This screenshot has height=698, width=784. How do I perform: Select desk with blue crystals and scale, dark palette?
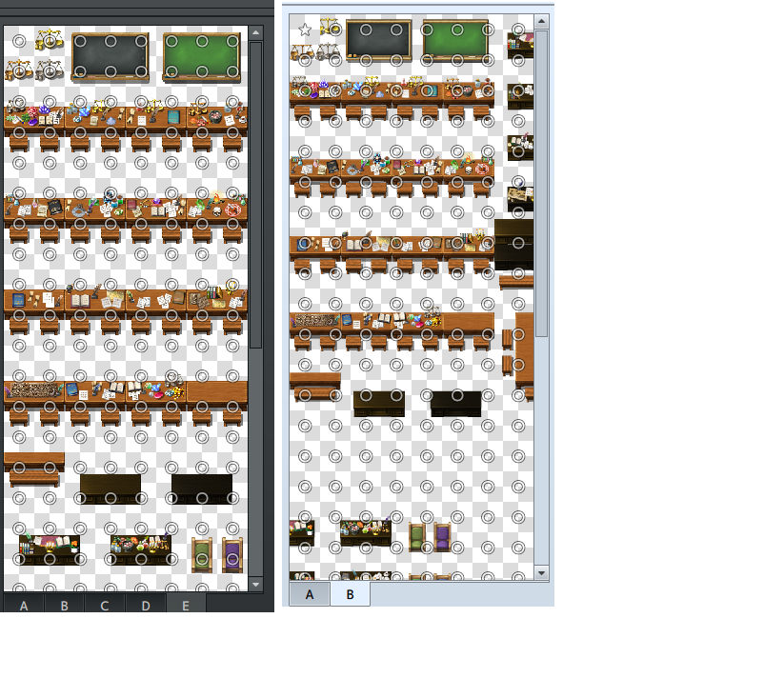tap(95, 117)
